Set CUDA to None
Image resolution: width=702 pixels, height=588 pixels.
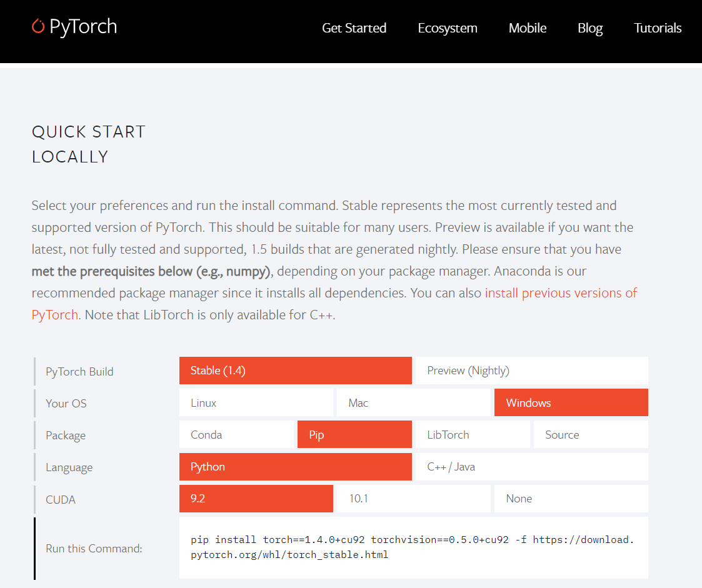[571, 499]
